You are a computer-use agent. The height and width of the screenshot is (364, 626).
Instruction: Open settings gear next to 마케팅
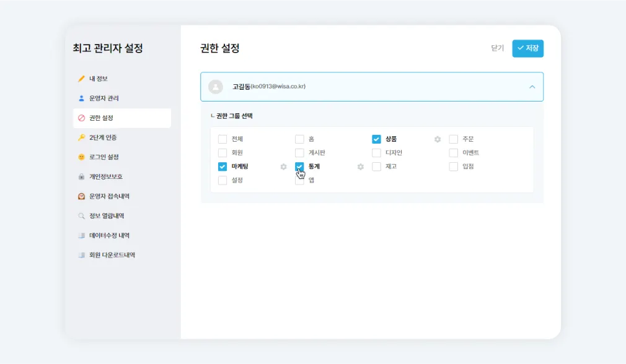(x=283, y=167)
